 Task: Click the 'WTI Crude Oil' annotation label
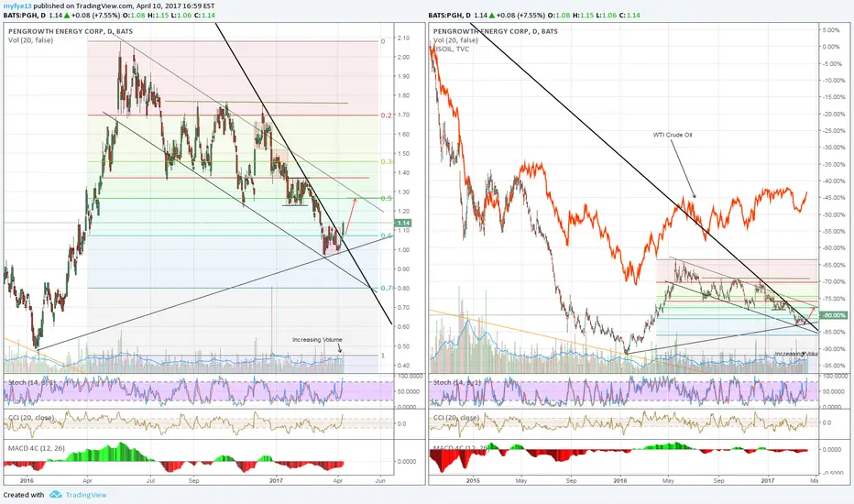click(673, 135)
